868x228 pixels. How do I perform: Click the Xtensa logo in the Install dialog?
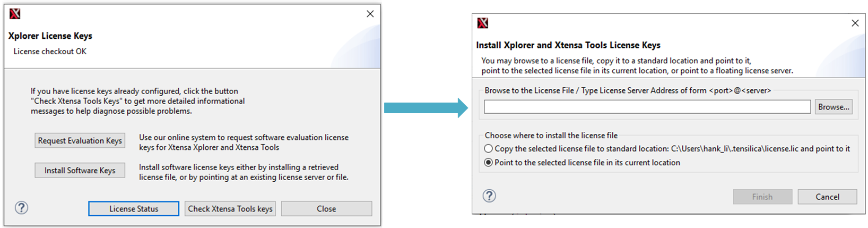[x=482, y=23]
